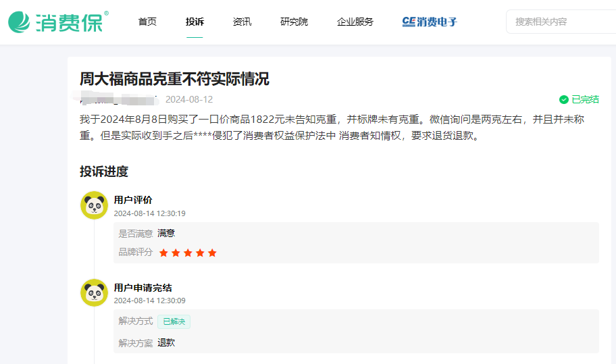Select the 投诉 nav tab
Image resolution: width=616 pixels, height=364 pixels.
point(195,22)
